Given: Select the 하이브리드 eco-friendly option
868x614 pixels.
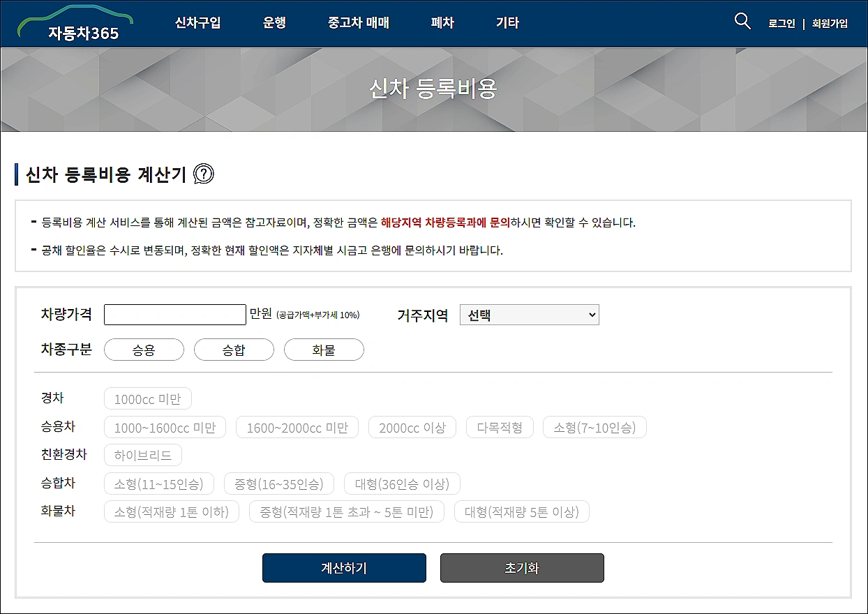Looking at the screenshot, I should (142, 454).
